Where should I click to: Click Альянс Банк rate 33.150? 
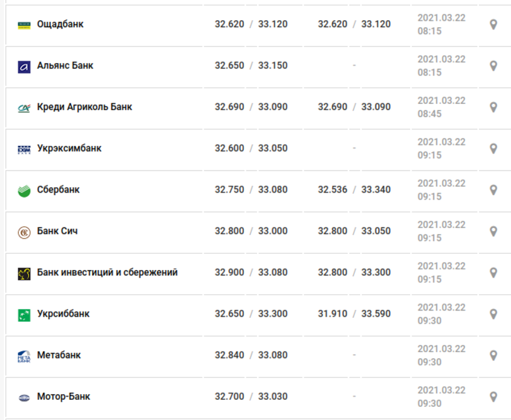click(x=273, y=65)
